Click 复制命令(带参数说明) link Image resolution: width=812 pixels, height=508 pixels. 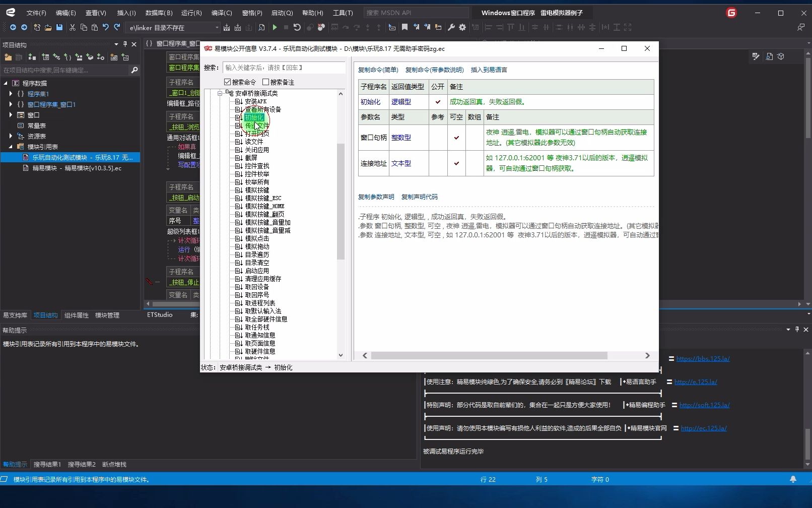coord(434,70)
